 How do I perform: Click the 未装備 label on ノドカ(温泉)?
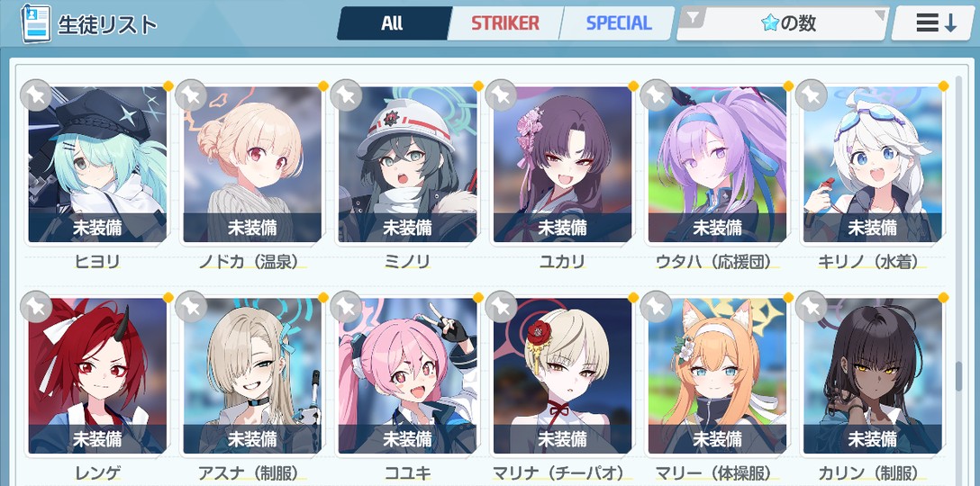252,228
